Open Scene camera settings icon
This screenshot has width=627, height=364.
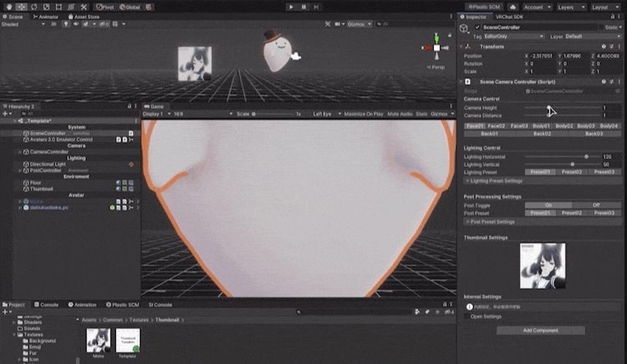(x=339, y=24)
